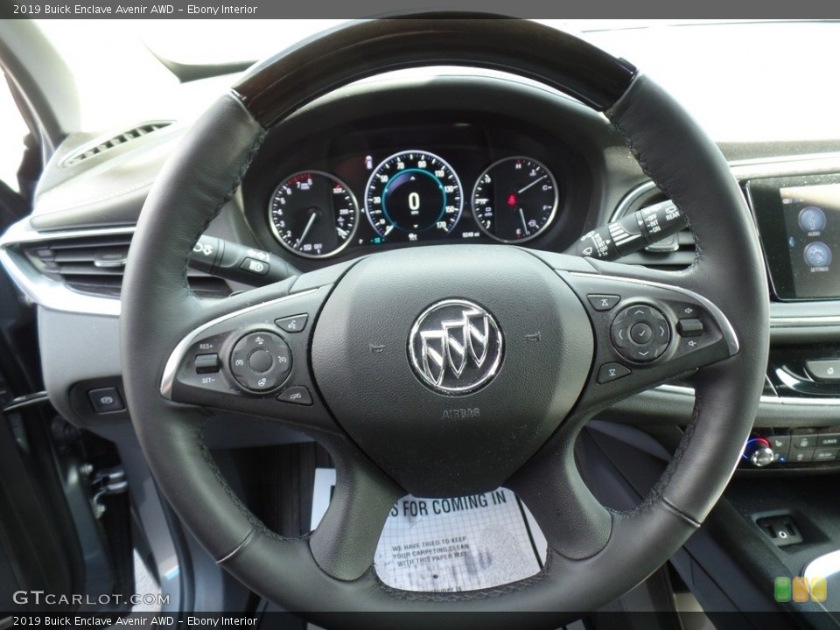Tap the bottom caption 'Ebony Interior'

[222, 621]
